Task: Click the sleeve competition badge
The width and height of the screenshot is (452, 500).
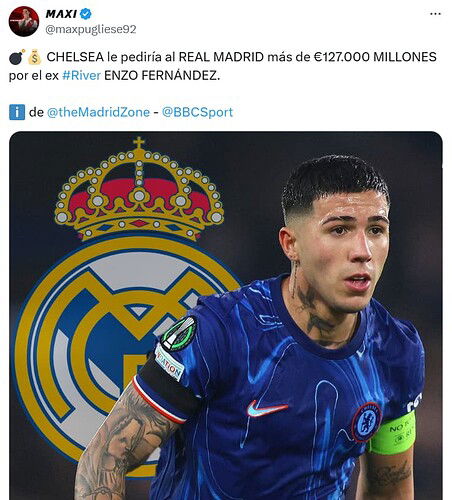Action: 179,334
